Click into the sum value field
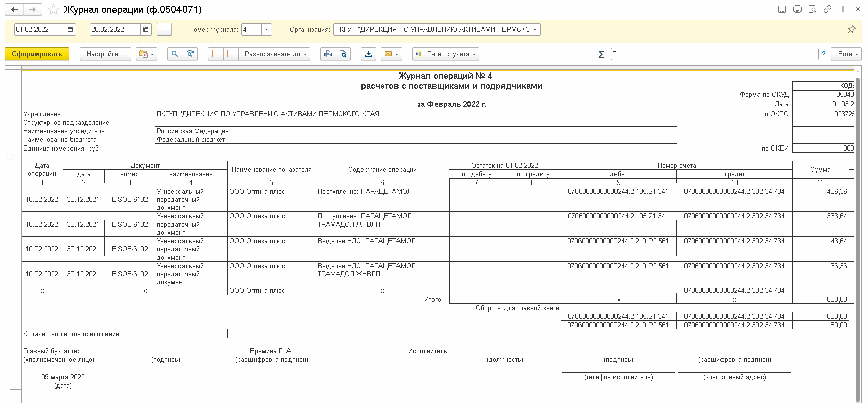The width and height of the screenshot is (868, 403). (714, 54)
